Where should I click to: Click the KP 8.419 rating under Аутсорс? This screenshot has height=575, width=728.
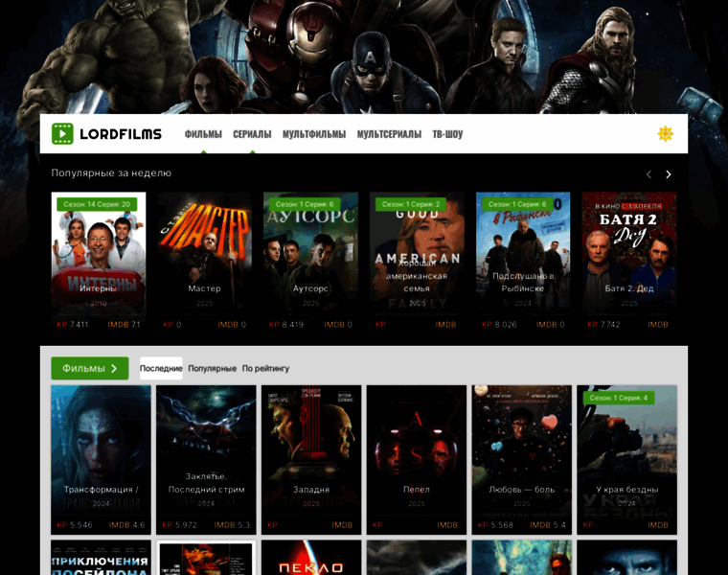[286, 325]
